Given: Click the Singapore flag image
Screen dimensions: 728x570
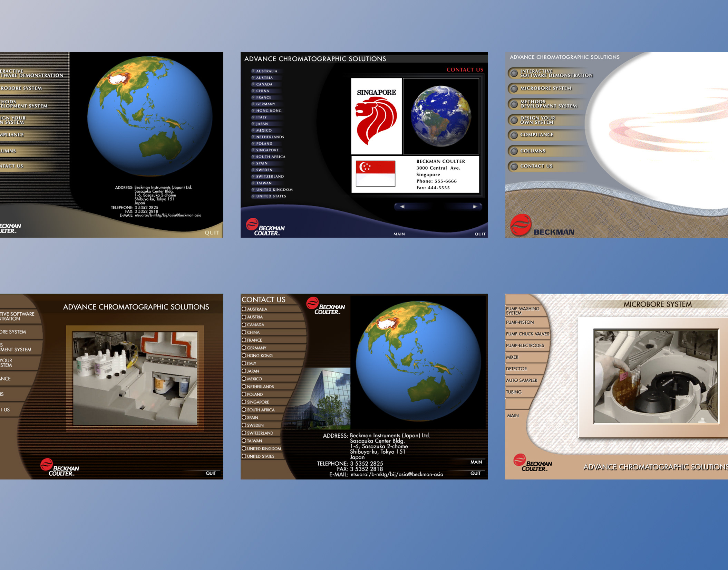Looking at the screenshot, I should tap(376, 173).
